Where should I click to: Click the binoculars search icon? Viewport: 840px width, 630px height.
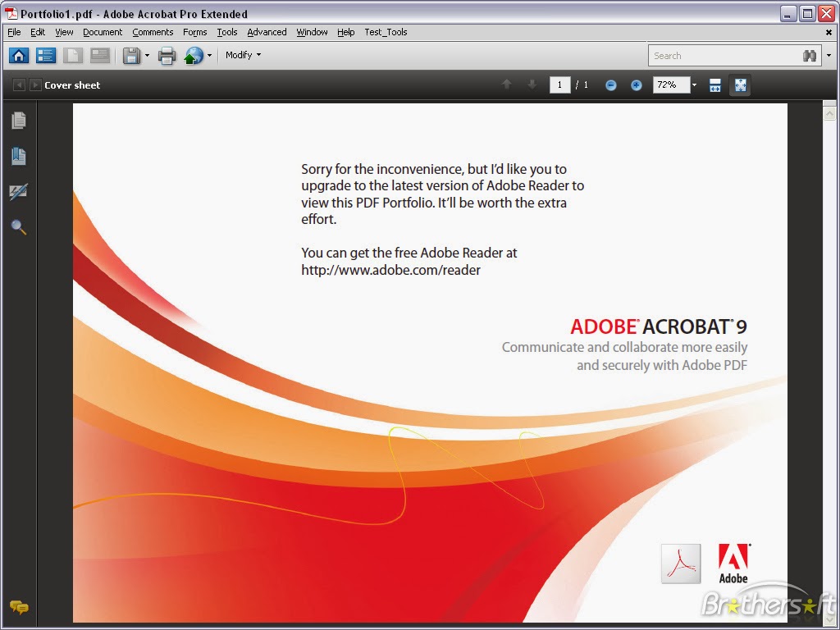(x=810, y=56)
